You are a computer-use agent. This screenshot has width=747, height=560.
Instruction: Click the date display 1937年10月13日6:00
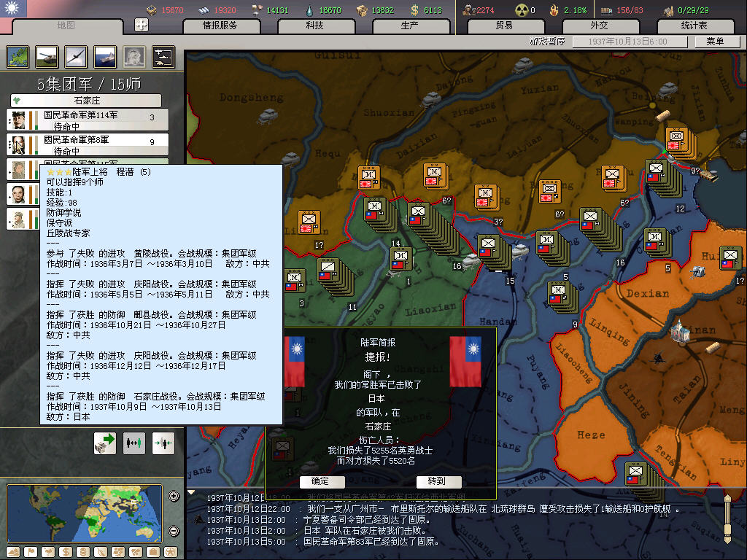tap(630, 42)
